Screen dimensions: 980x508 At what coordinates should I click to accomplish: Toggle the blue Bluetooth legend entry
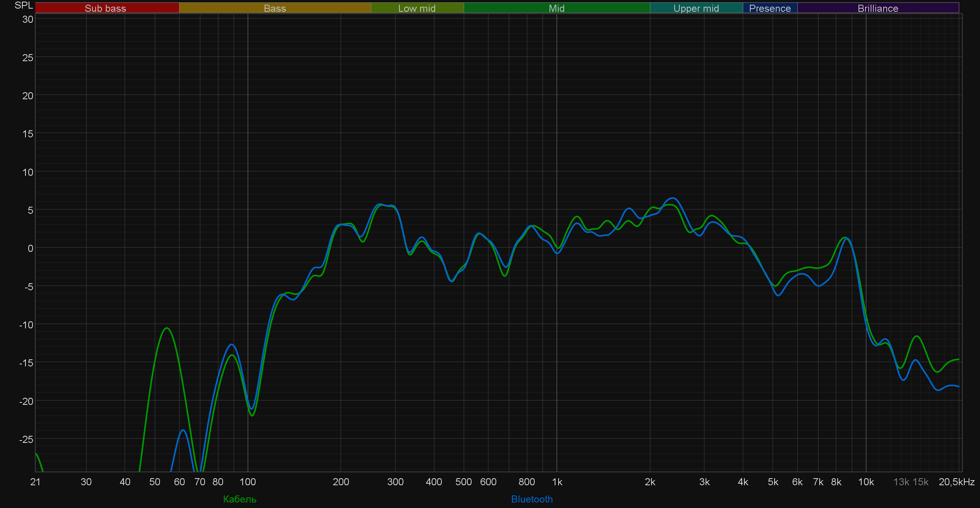click(532, 499)
